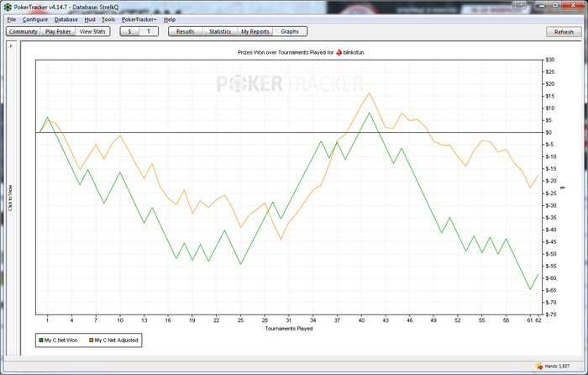Click the X axis label 25
The height and width of the screenshot is (375, 588).
[240, 320]
